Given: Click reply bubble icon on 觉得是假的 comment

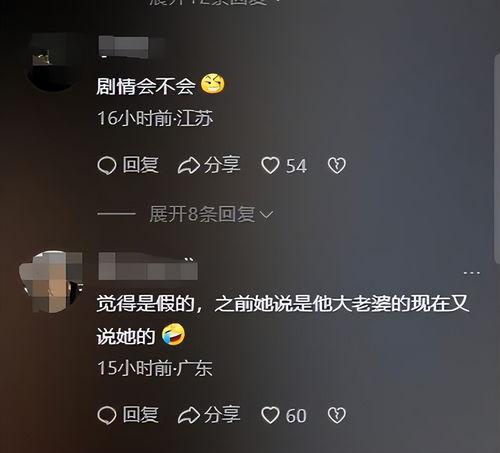Looking at the screenshot, I should point(107,415).
